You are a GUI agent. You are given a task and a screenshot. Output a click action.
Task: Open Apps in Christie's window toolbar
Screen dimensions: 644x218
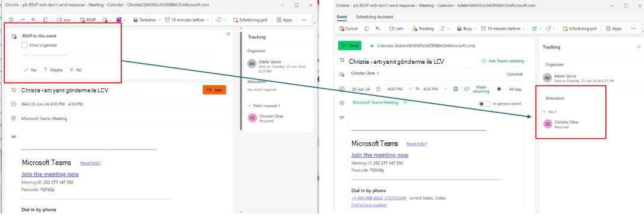click(x=285, y=20)
